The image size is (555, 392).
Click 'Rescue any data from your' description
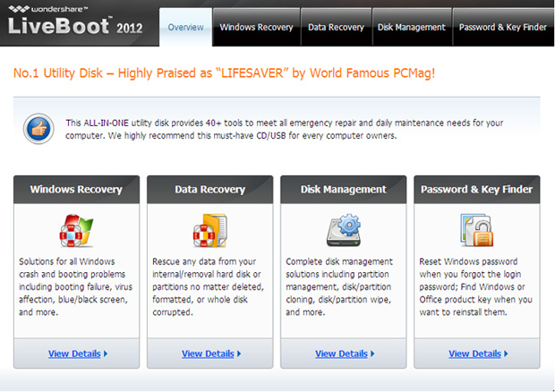[208, 286]
